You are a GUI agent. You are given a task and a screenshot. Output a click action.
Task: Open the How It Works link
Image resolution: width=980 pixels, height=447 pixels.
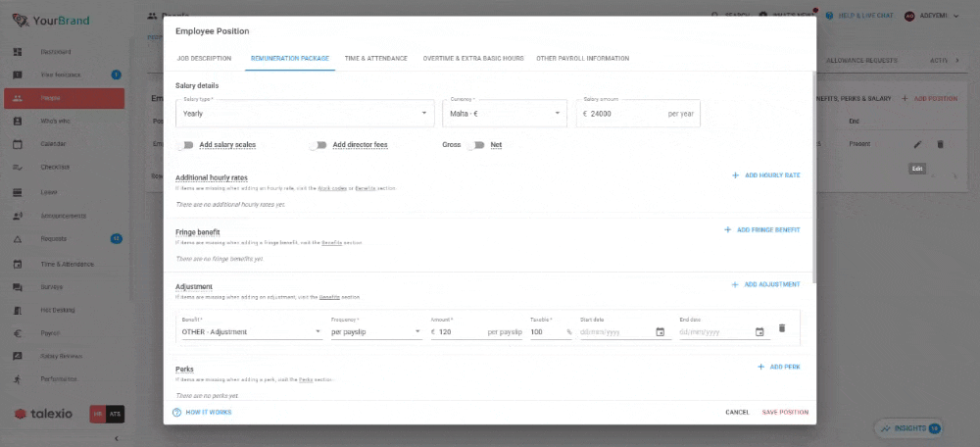click(202, 413)
